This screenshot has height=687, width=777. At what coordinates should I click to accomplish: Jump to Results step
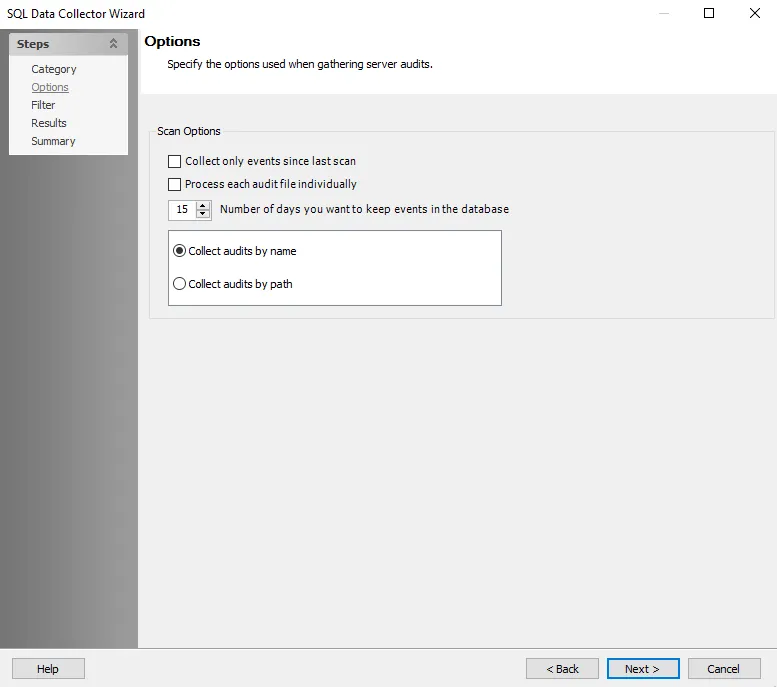[49, 123]
